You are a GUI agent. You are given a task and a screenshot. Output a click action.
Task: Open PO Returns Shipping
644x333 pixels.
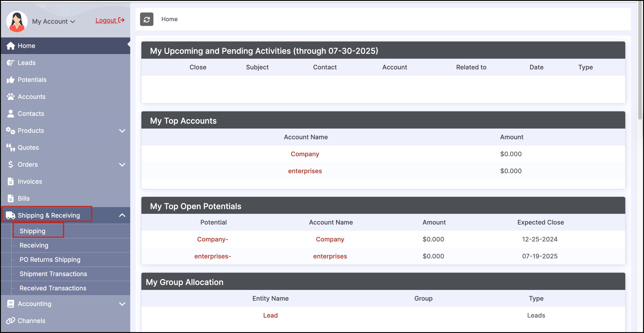[50, 259]
